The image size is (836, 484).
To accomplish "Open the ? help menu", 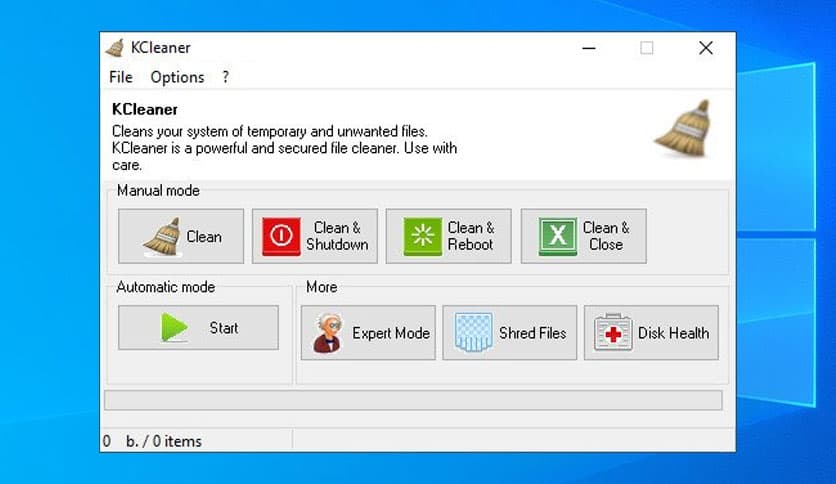I will tap(226, 77).
